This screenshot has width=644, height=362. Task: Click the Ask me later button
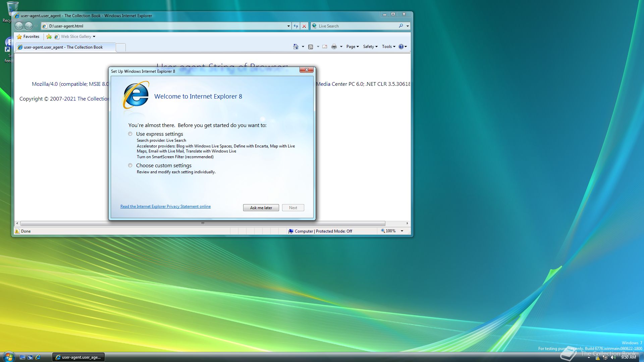coord(261,208)
